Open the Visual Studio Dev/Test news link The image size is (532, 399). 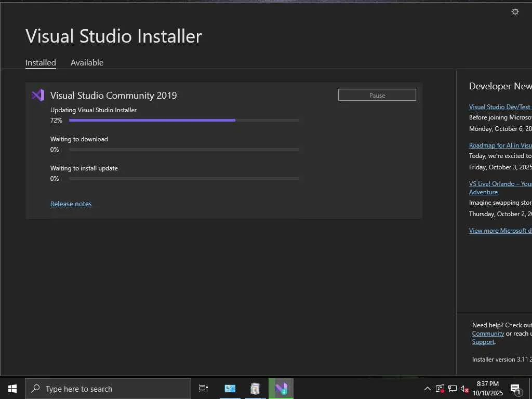[500, 107]
